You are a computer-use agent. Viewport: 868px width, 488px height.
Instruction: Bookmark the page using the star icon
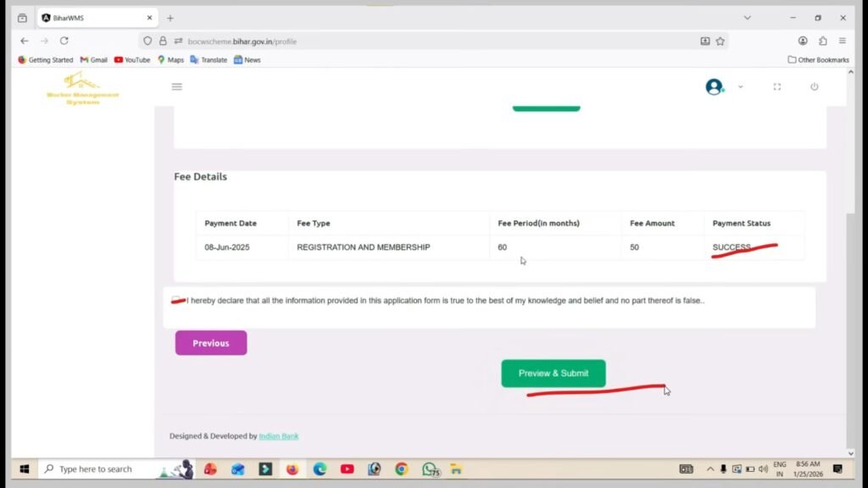click(x=719, y=40)
